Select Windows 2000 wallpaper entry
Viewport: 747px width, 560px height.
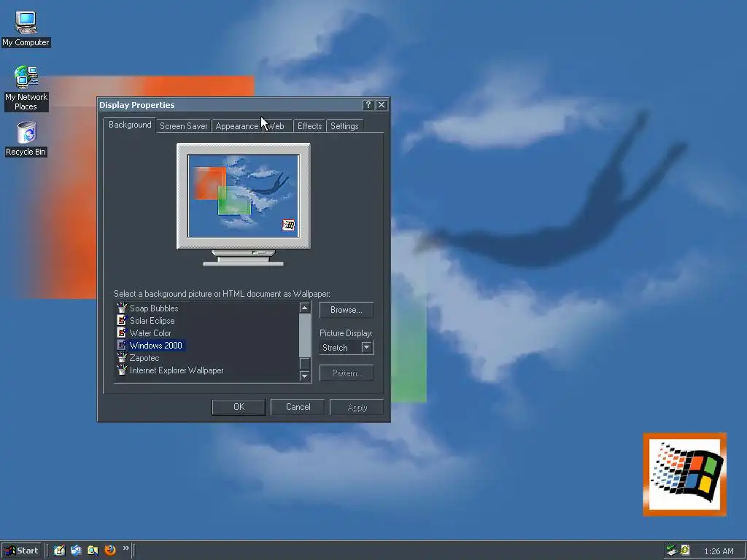click(x=156, y=345)
